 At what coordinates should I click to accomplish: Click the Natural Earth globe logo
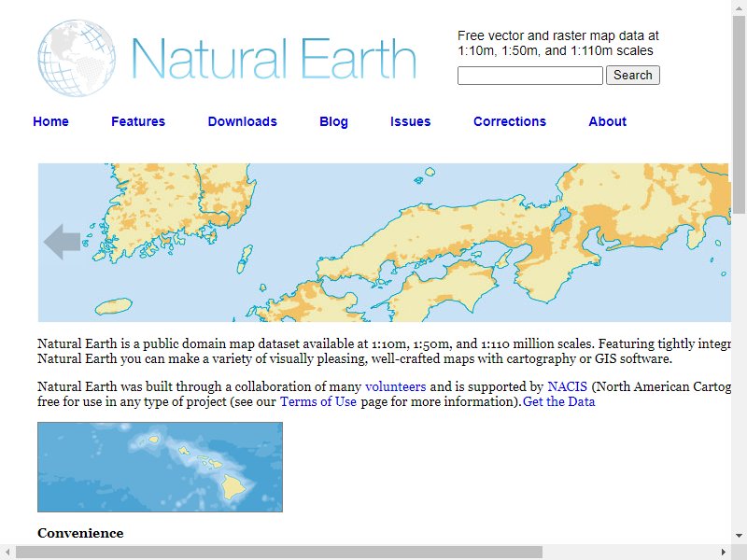(77, 58)
